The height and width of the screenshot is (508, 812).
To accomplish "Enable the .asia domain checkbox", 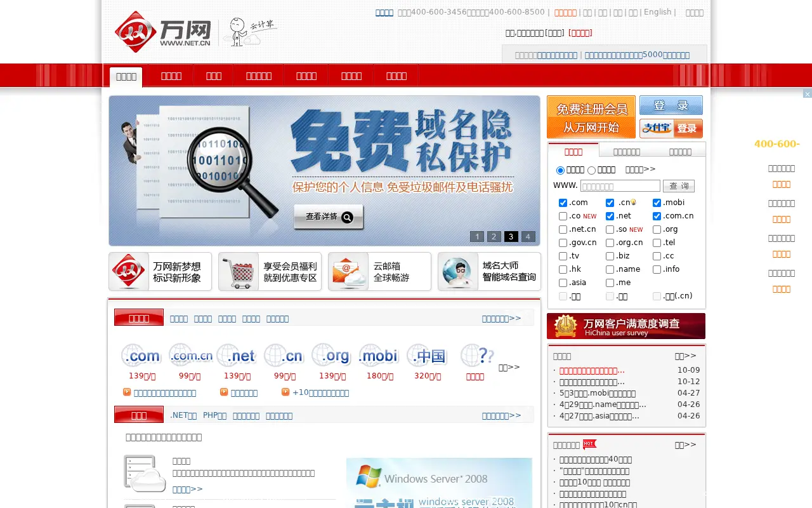I will (x=563, y=283).
